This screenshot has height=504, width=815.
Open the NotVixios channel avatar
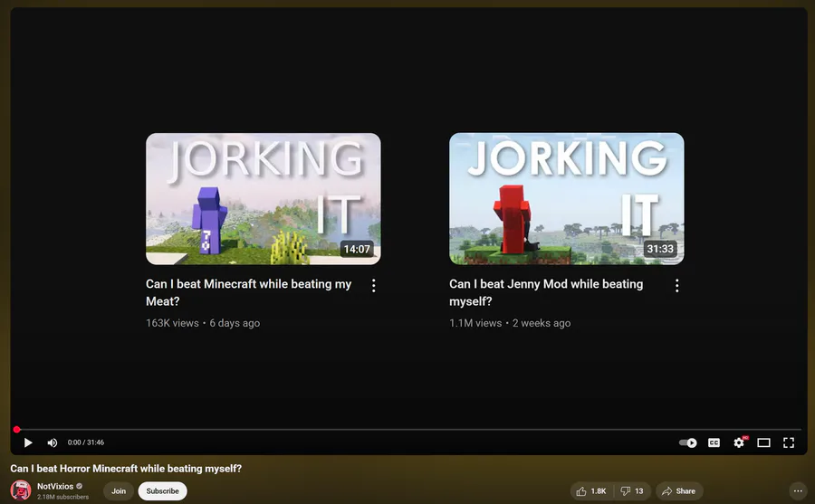pos(21,490)
